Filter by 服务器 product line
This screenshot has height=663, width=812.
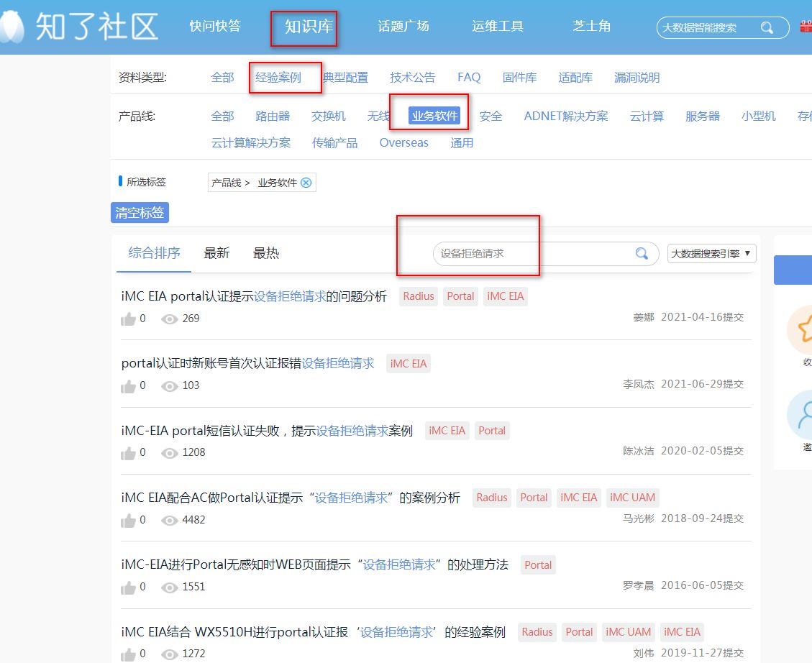click(703, 116)
